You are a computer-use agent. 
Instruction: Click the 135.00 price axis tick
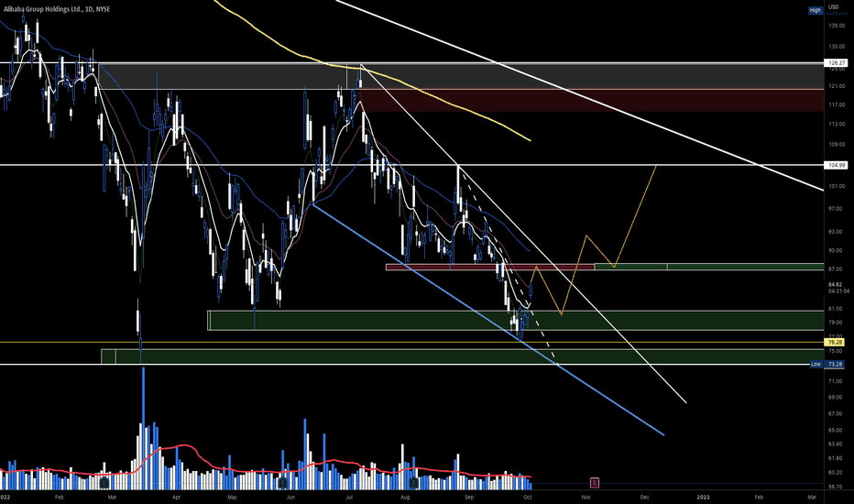coord(836,26)
